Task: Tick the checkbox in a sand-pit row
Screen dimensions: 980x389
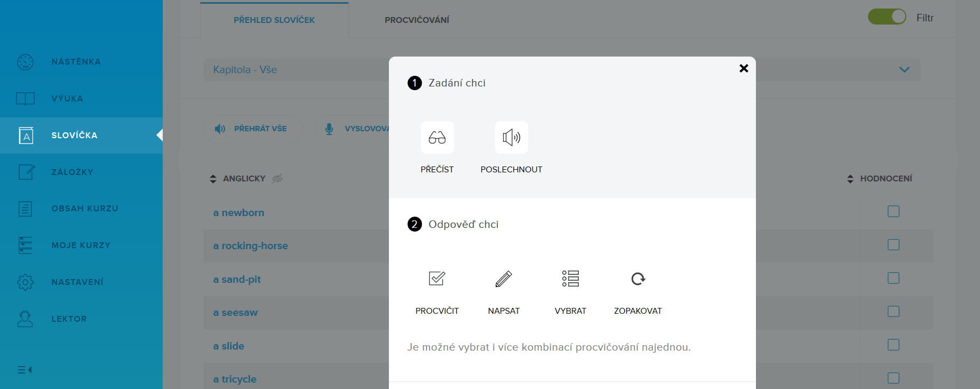Action: pyautogui.click(x=893, y=279)
